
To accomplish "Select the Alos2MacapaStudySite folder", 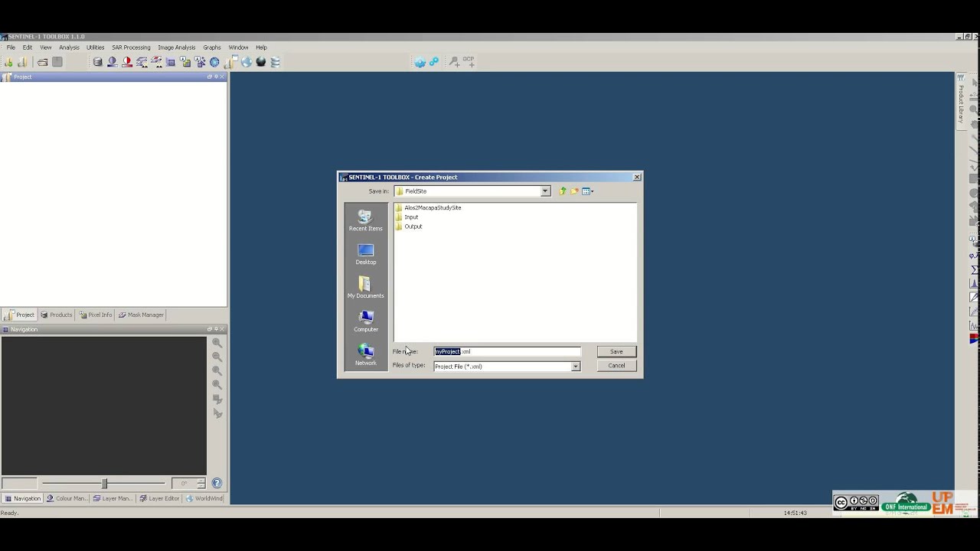I will 428,207.
